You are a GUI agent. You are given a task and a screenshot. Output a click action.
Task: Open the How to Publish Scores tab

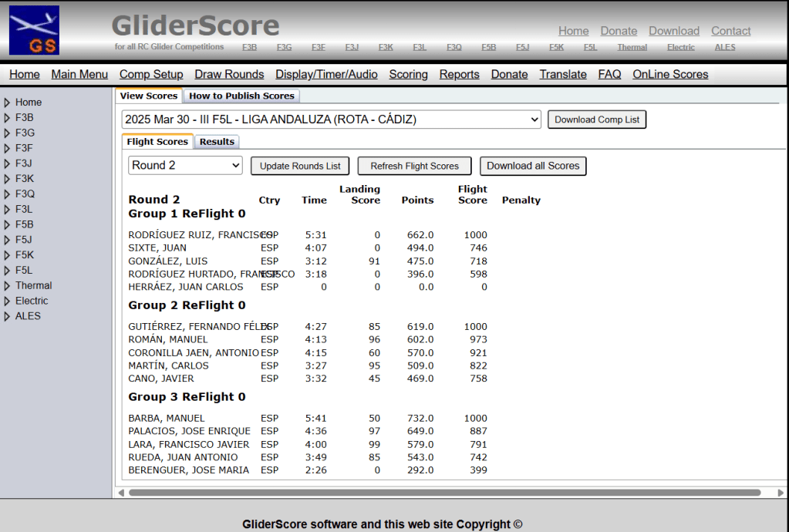pos(241,96)
